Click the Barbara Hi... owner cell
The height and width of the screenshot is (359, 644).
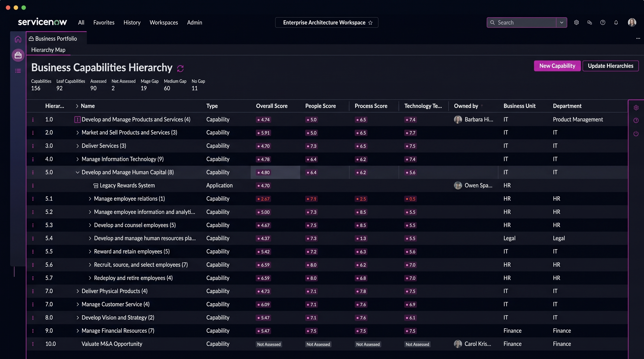473,120
